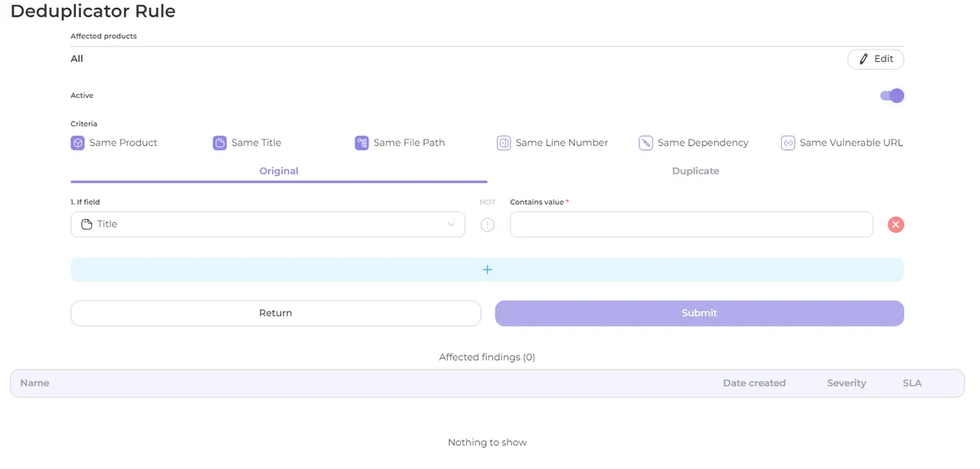Click the Same Title criteria icon
Screen dimensions: 980x469
pyautogui.click(x=220, y=143)
